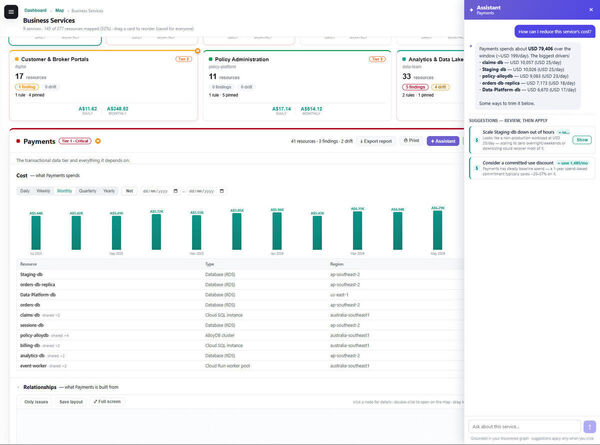Image resolution: width=600 pixels, height=445 pixels.
Task: Send the assistant message with arrow button
Action: pos(589,426)
